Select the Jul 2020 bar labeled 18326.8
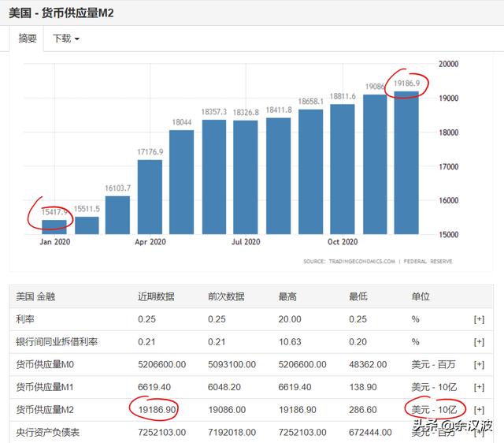 click(x=246, y=177)
